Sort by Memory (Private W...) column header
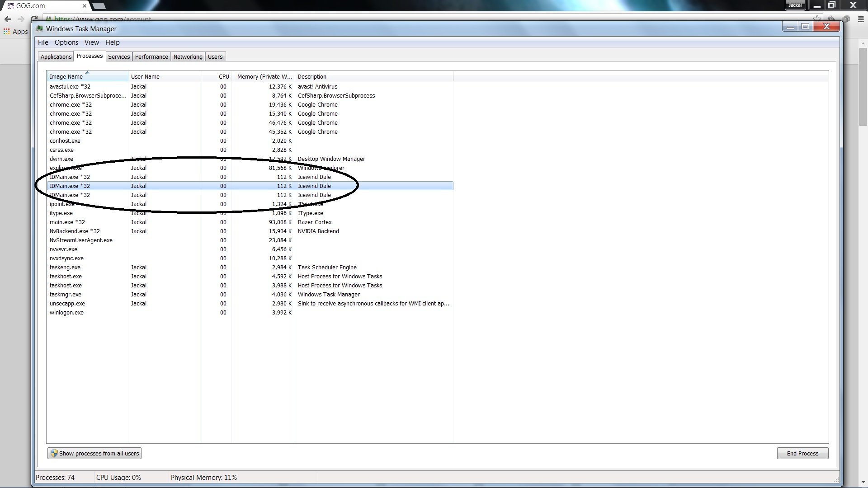Viewport: 868px width, 488px height. pyautogui.click(x=264, y=76)
